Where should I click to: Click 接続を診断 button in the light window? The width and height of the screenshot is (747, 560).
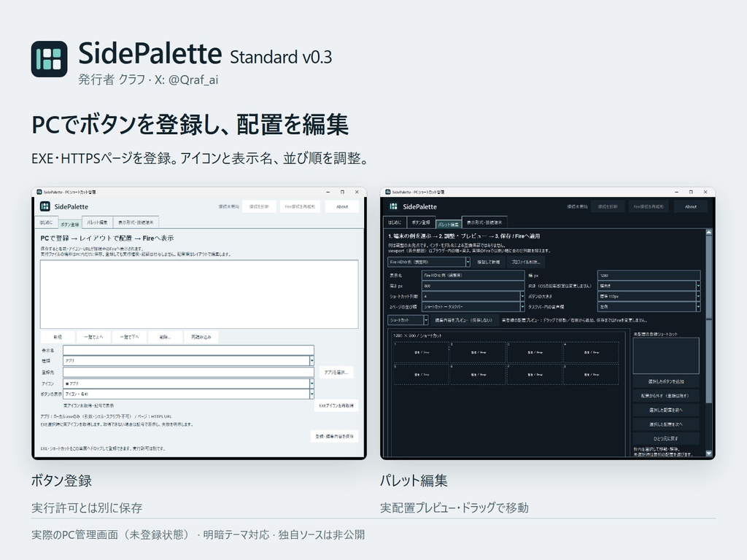click(x=259, y=206)
